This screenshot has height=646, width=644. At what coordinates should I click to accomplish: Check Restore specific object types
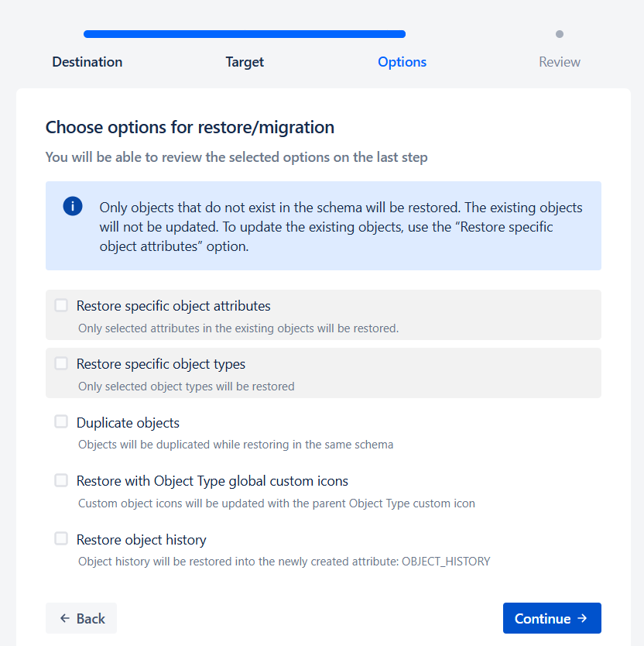(x=61, y=363)
